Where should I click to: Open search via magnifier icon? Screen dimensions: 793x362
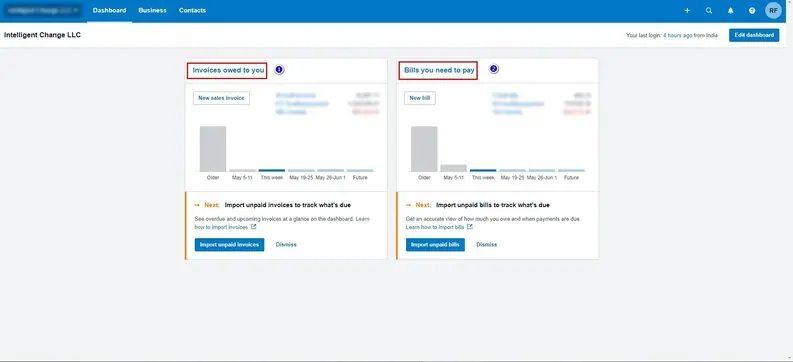pos(709,11)
